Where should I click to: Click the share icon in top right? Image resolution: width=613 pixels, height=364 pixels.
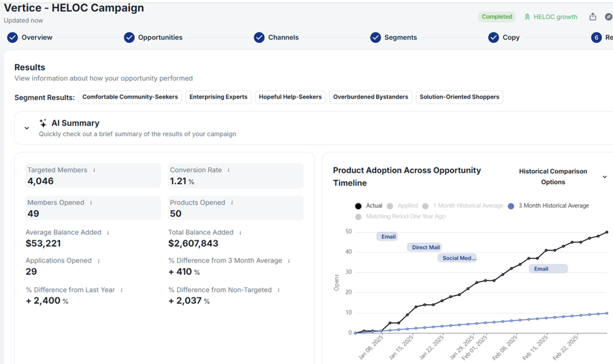coord(593,17)
